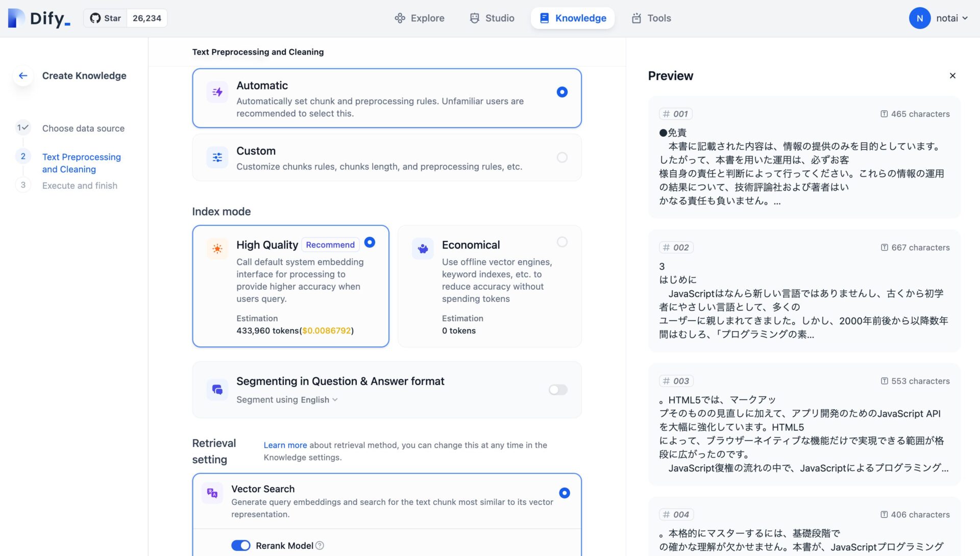Enable Segmenting in Question & Answer format

(558, 390)
